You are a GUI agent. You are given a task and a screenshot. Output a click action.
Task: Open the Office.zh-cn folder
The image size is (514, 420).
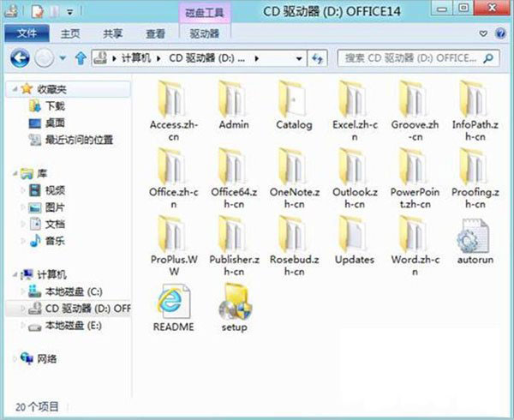coord(173,178)
